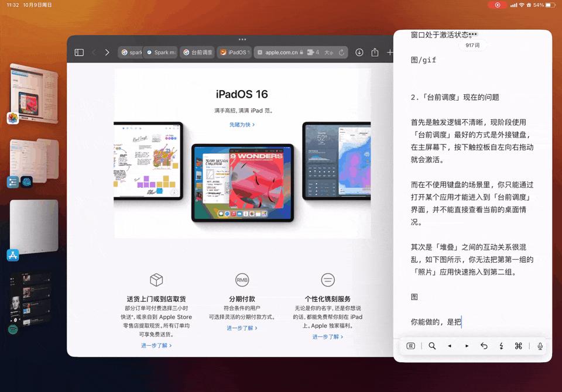Tap the keyboard icon in editor toolbar
Viewport: 562px width, 392px height.
411,346
